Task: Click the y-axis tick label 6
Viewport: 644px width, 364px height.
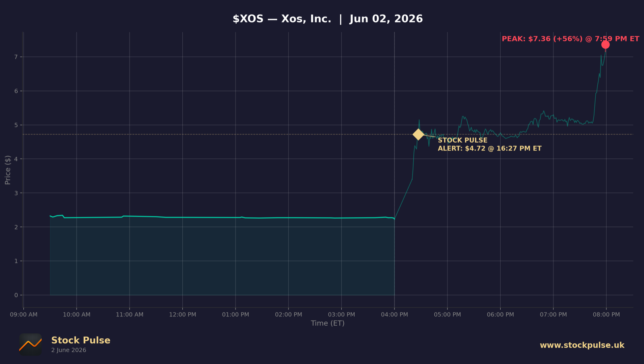Action: point(16,91)
